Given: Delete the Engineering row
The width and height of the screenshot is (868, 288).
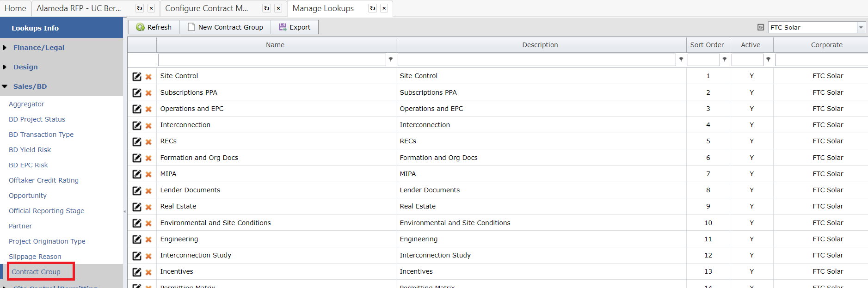Looking at the screenshot, I should (148, 239).
